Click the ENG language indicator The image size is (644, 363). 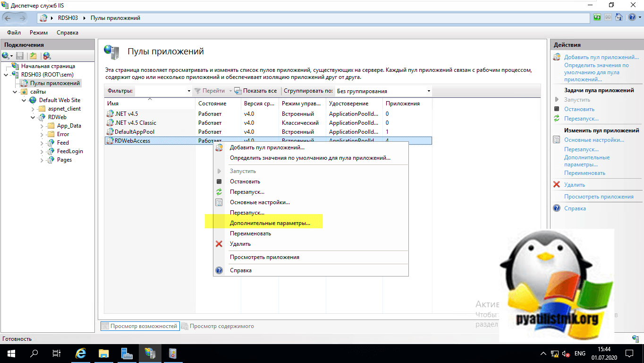coord(580,354)
